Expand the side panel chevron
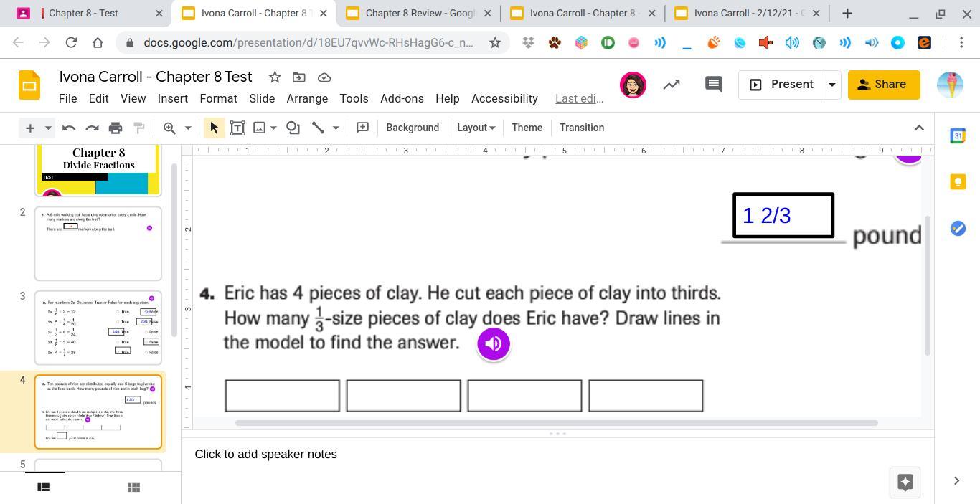Image resolution: width=980 pixels, height=504 pixels. pyautogui.click(x=956, y=481)
